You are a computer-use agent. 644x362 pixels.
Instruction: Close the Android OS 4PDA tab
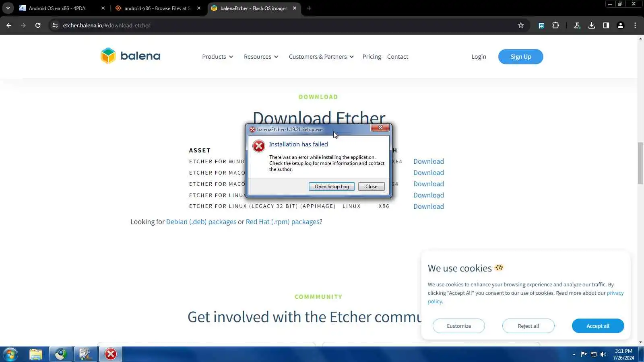(103, 8)
